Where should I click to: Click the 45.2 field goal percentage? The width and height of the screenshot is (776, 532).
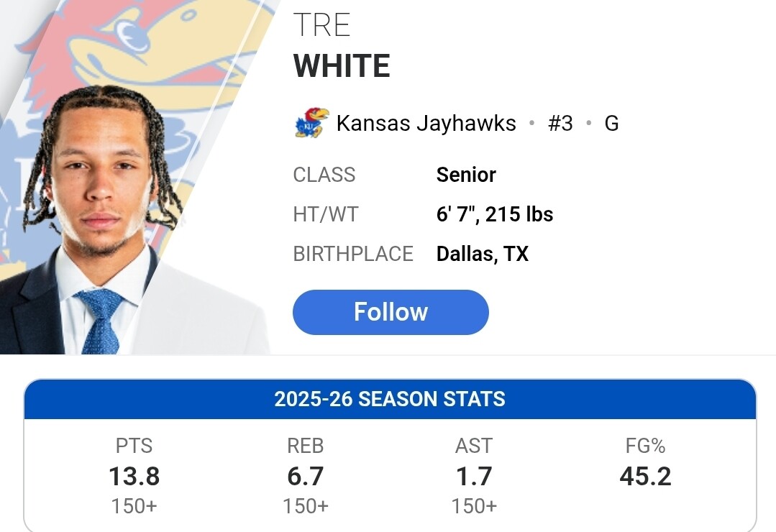pyautogui.click(x=645, y=476)
